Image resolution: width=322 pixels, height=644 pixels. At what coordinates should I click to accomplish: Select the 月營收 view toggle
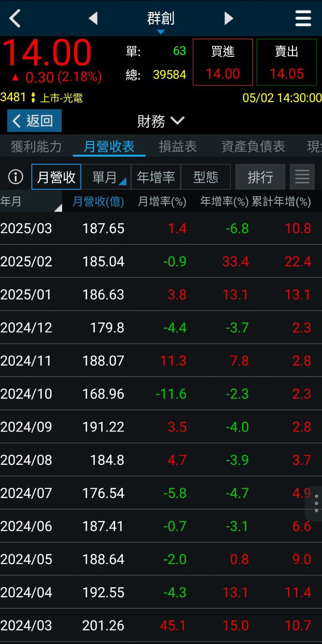point(56,177)
